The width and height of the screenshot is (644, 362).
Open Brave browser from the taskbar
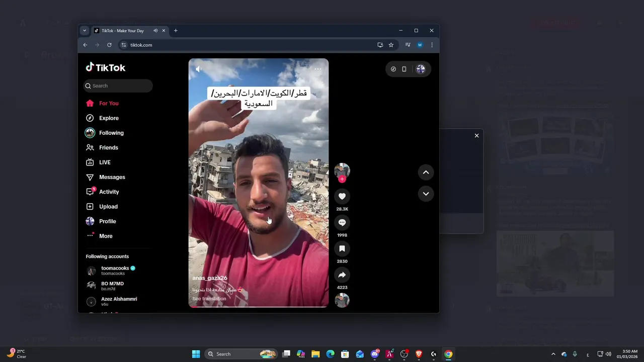click(419, 354)
